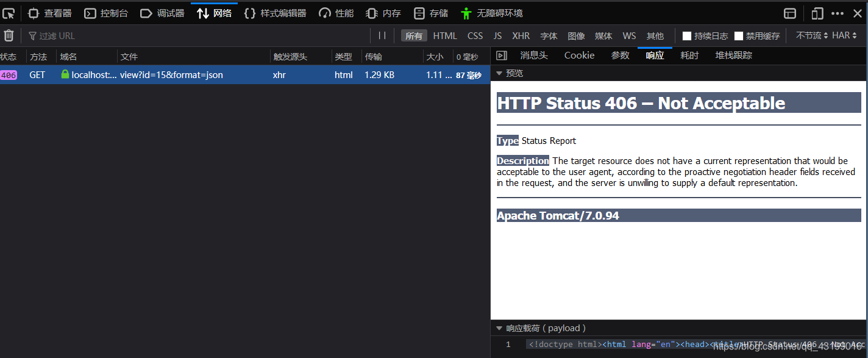Image resolution: width=868 pixels, height=358 pixels.
Task: Switch to the 性能 performance tab
Action: (336, 13)
